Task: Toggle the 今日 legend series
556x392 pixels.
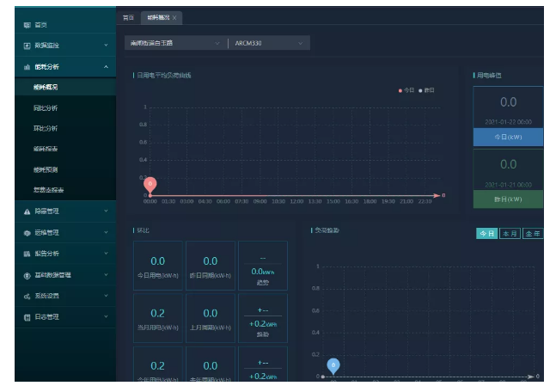Action: coord(406,90)
